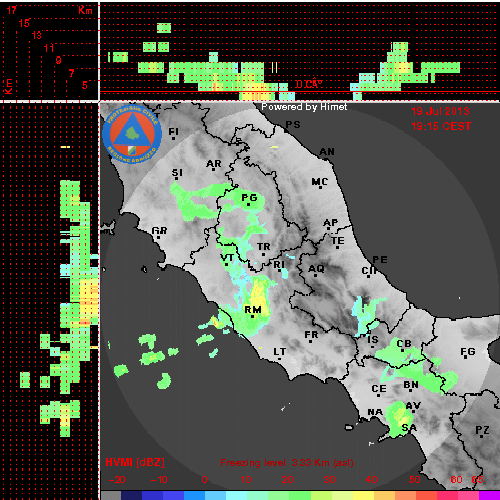Click the GR city label

(159, 230)
